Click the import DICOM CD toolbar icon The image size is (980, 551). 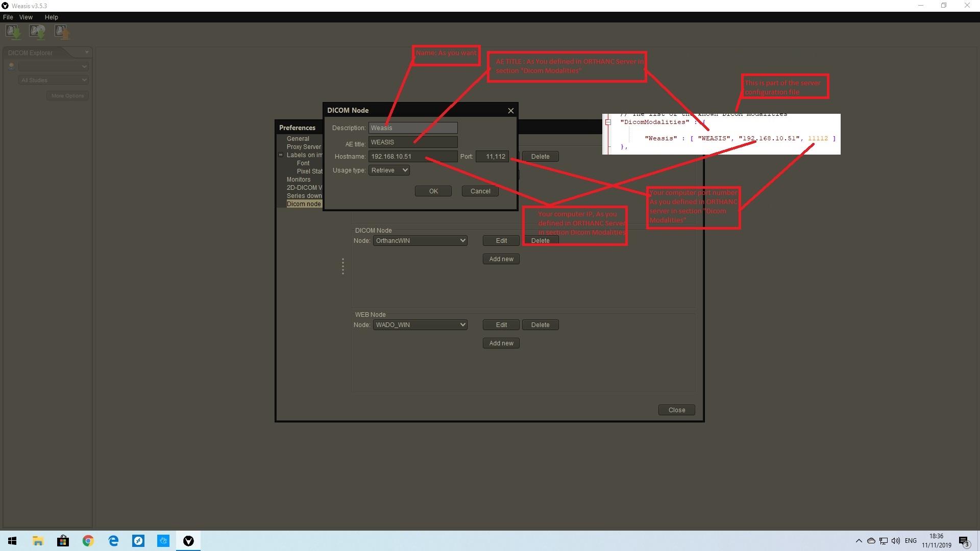[x=37, y=32]
